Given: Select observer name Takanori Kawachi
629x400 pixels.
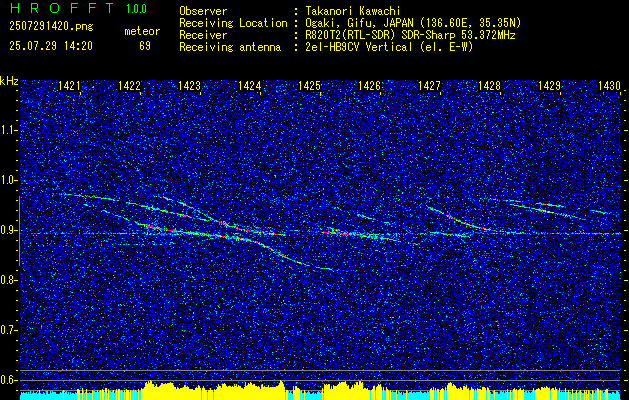Looking at the screenshot, I should point(353,11).
